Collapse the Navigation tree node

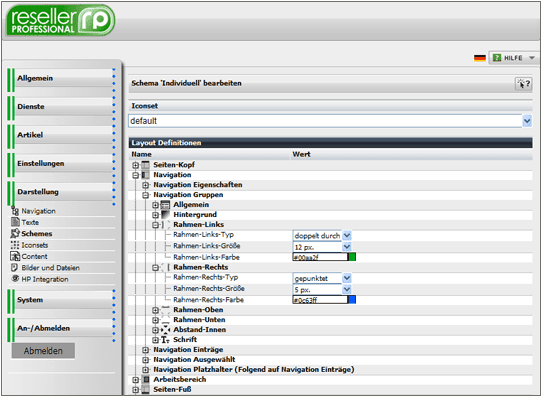click(136, 175)
